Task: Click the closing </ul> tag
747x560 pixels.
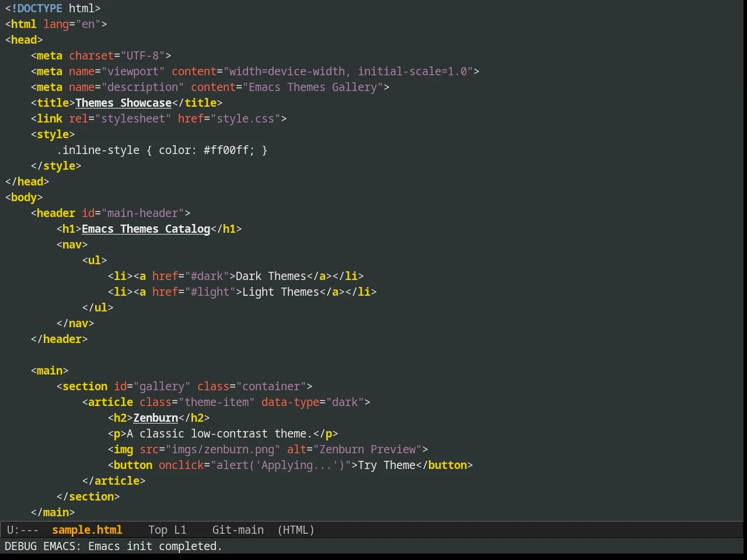Action: (x=98, y=307)
